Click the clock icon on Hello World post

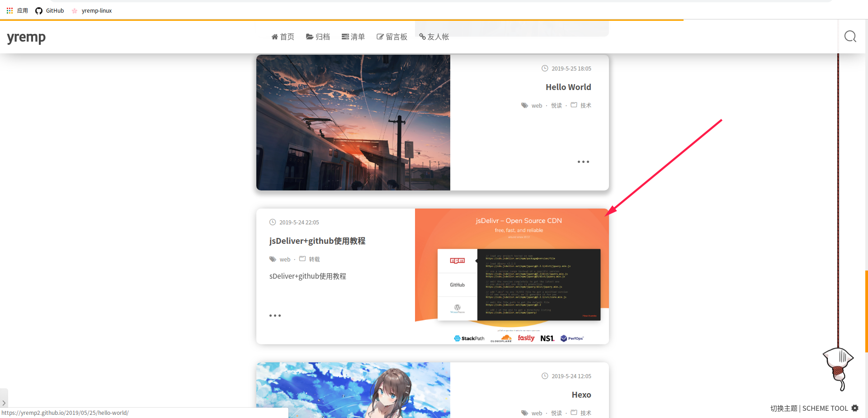point(545,68)
